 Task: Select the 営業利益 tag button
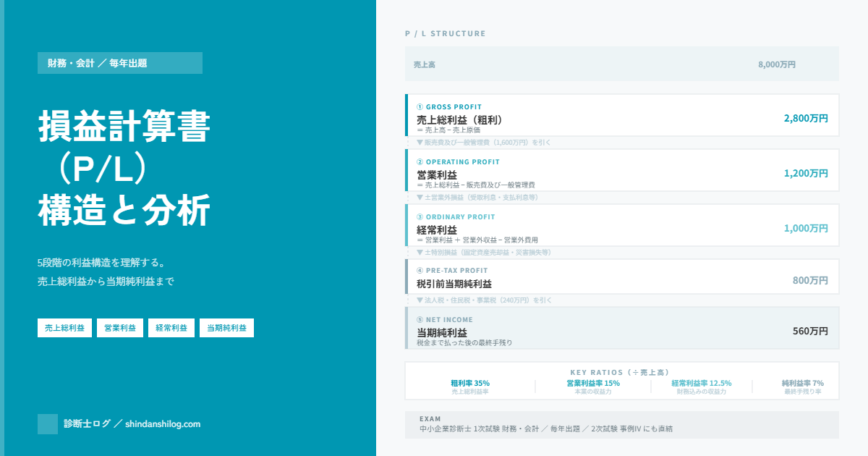pos(120,328)
